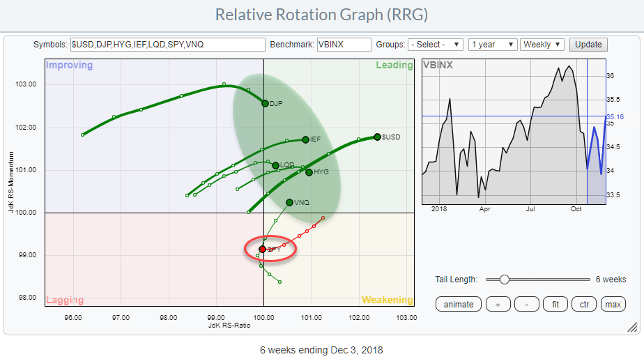Expand the Weekly interval dropdown
The image size is (644, 359).
(x=542, y=45)
